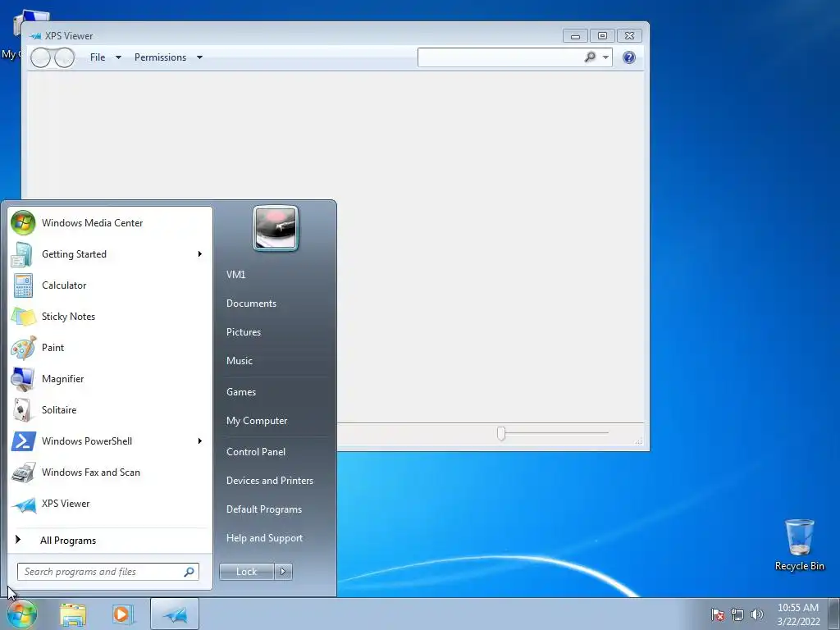Open Windows PowerShell icon
Screen dimensions: 840x630
point(24,441)
